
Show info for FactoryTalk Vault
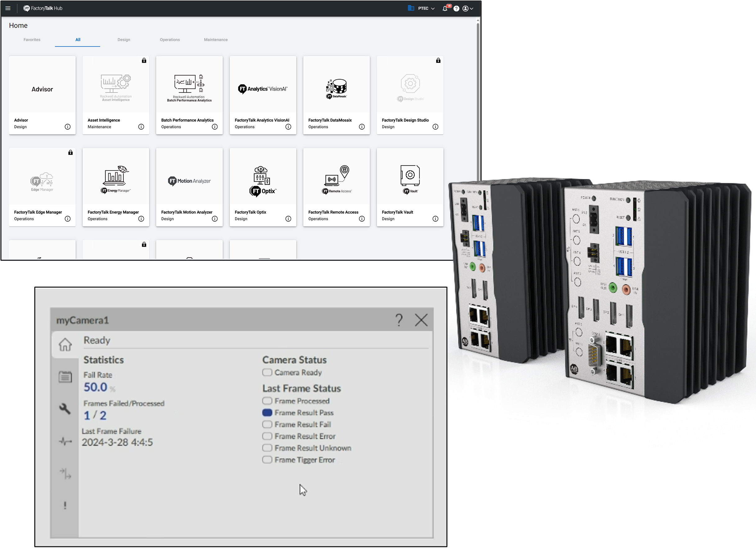pyautogui.click(x=435, y=219)
